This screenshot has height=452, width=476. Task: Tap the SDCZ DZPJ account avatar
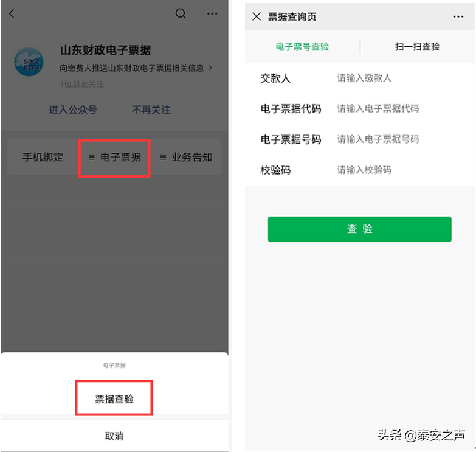coord(29,61)
